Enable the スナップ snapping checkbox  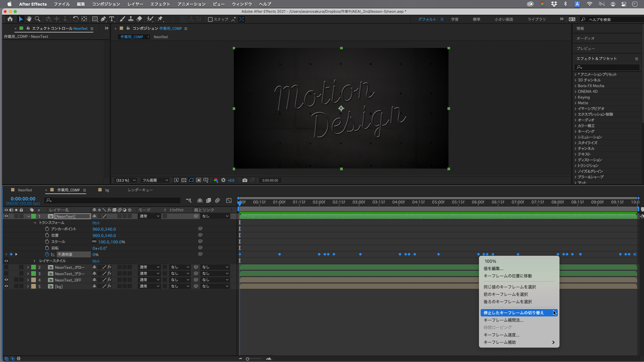[210, 19]
